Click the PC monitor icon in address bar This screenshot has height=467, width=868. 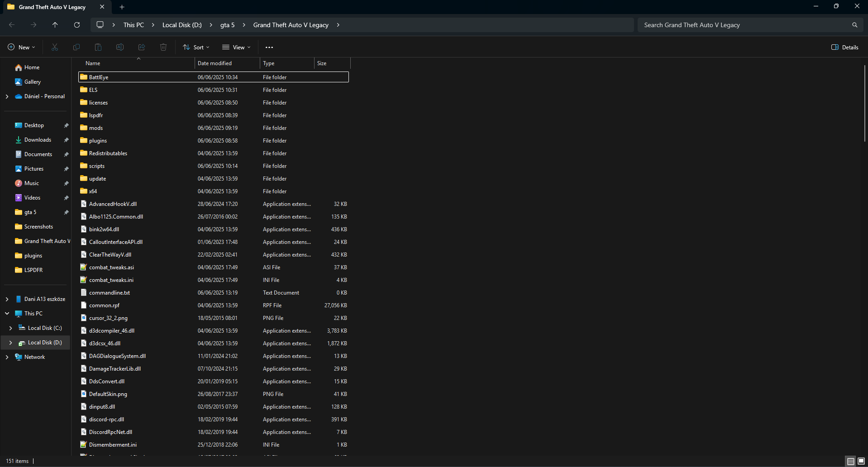pyautogui.click(x=100, y=25)
